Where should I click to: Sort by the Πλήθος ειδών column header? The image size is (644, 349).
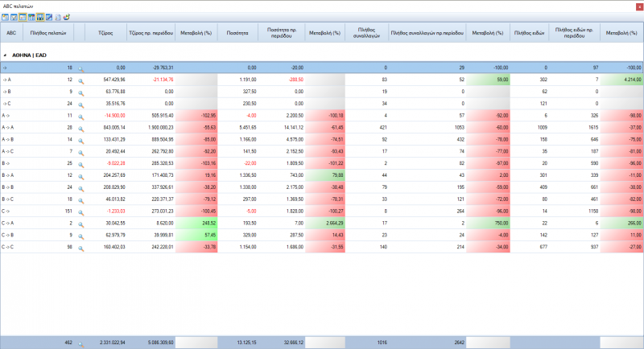point(529,33)
